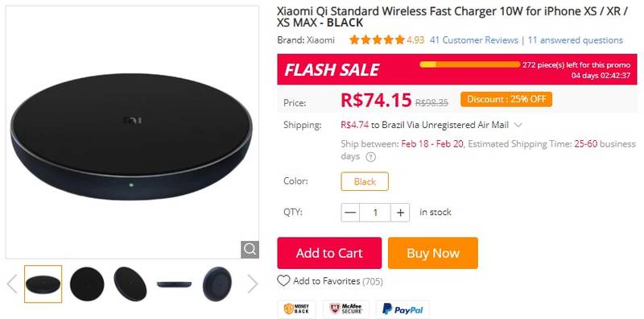This screenshot has width=644, height=319.
Task: Click the Money Back guarantee badge
Action: pyautogui.click(x=296, y=309)
